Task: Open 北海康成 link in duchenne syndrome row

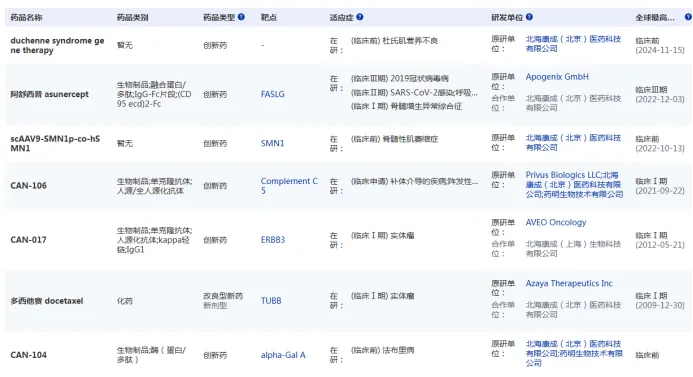Action: point(573,44)
